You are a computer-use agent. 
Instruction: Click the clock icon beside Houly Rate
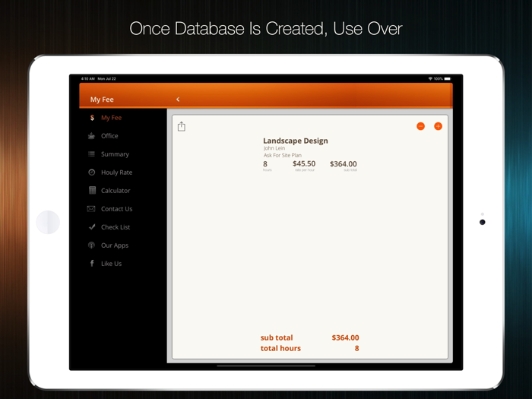point(92,173)
